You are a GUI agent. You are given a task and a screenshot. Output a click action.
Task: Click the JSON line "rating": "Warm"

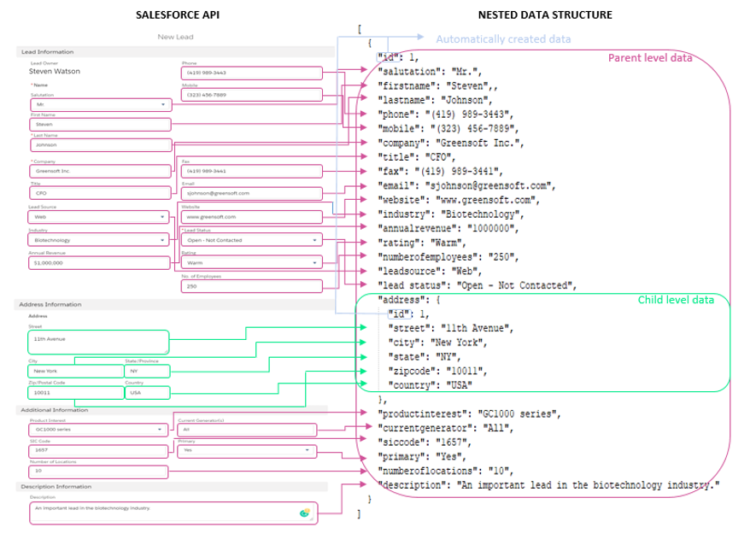point(422,243)
